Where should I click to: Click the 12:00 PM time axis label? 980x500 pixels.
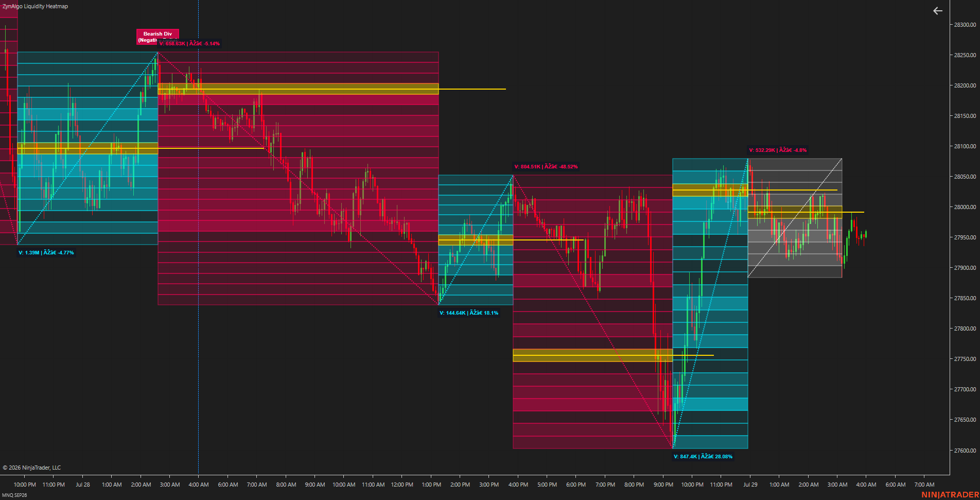pyautogui.click(x=402, y=485)
